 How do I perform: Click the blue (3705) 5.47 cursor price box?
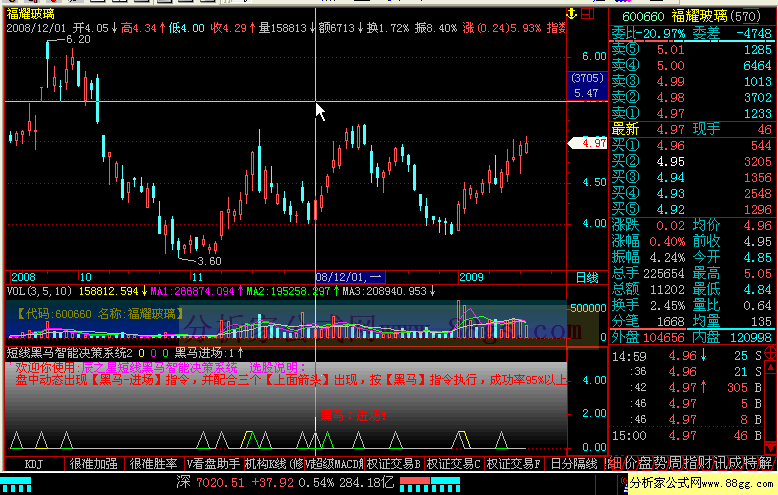[587, 86]
